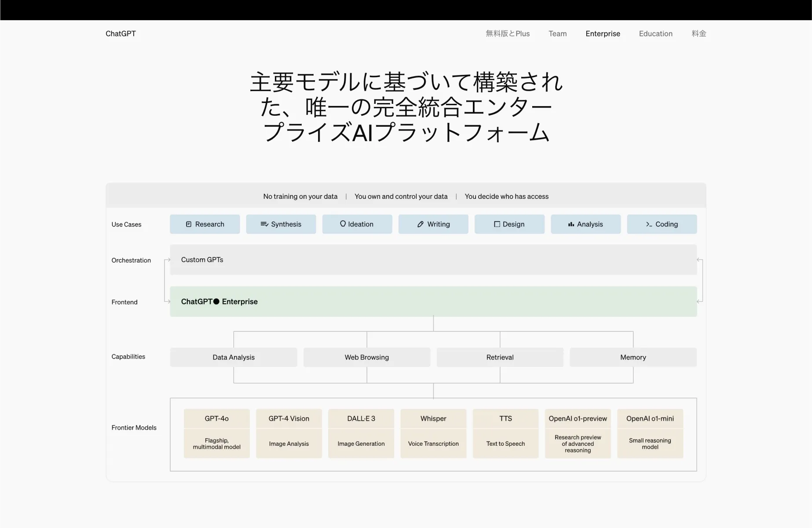The height and width of the screenshot is (528, 812).
Task: Click the 'Use Cases' row label
Action: coord(126,224)
